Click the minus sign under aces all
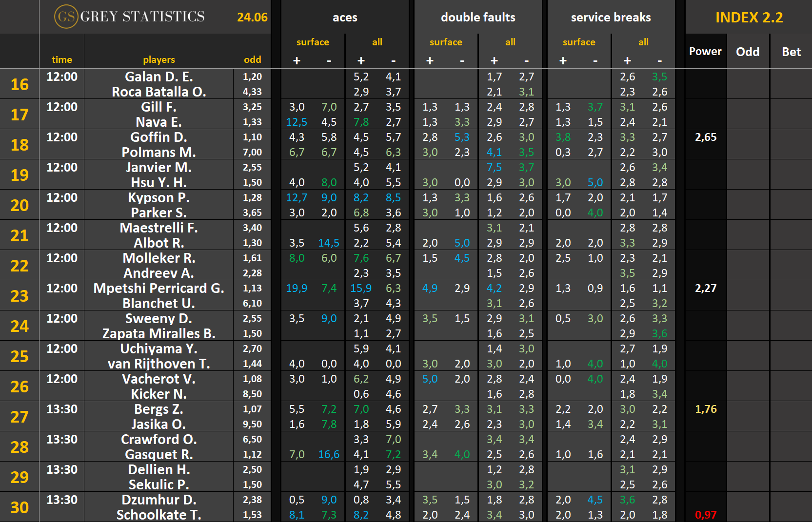Image resolution: width=812 pixels, height=522 pixels. (x=393, y=60)
